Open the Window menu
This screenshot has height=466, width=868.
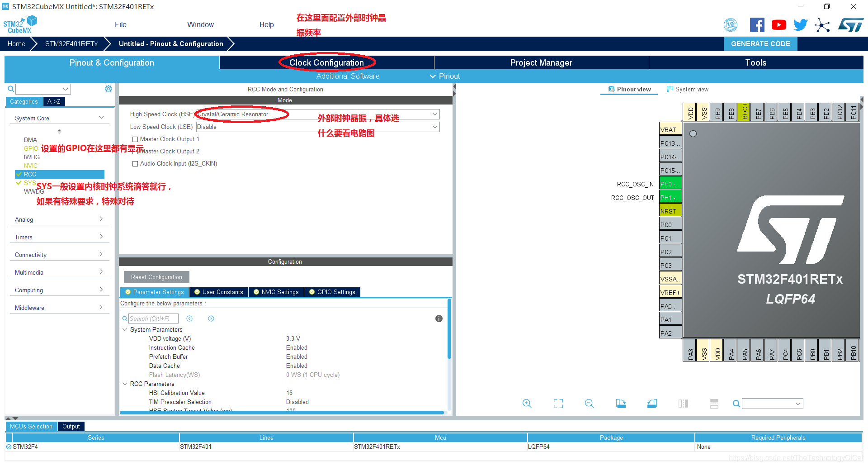[x=200, y=24]
